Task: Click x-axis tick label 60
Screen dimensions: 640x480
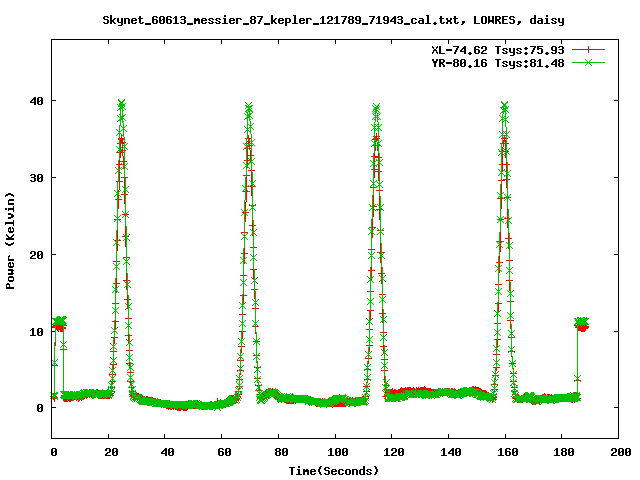Action: coord(224,452)
